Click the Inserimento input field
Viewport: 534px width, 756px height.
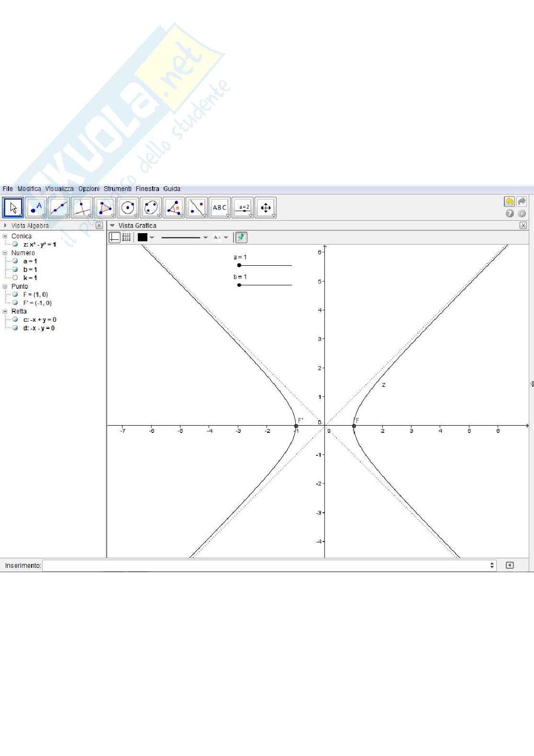click(268, 565)
